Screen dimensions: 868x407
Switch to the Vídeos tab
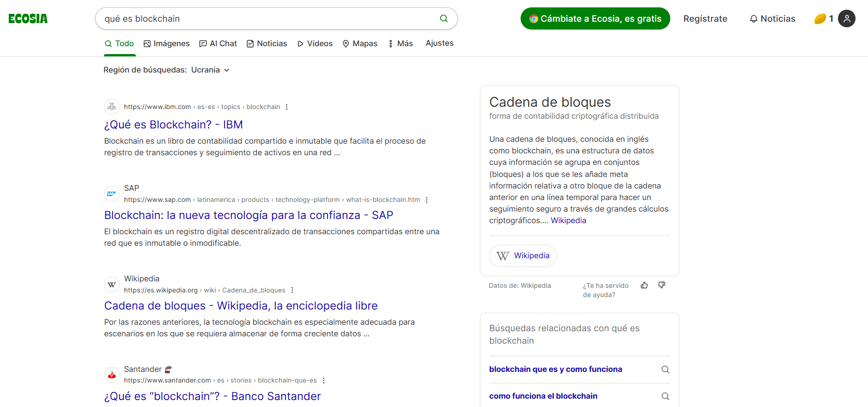point(315,43)
